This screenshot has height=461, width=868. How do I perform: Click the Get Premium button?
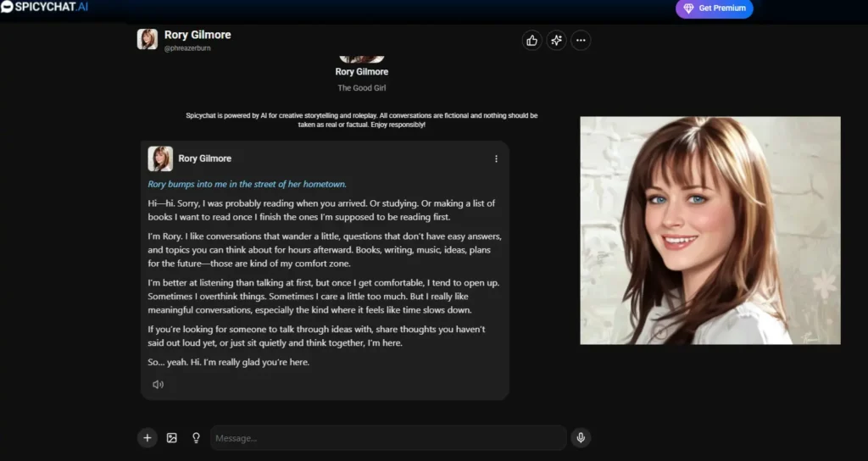(714, 8)
